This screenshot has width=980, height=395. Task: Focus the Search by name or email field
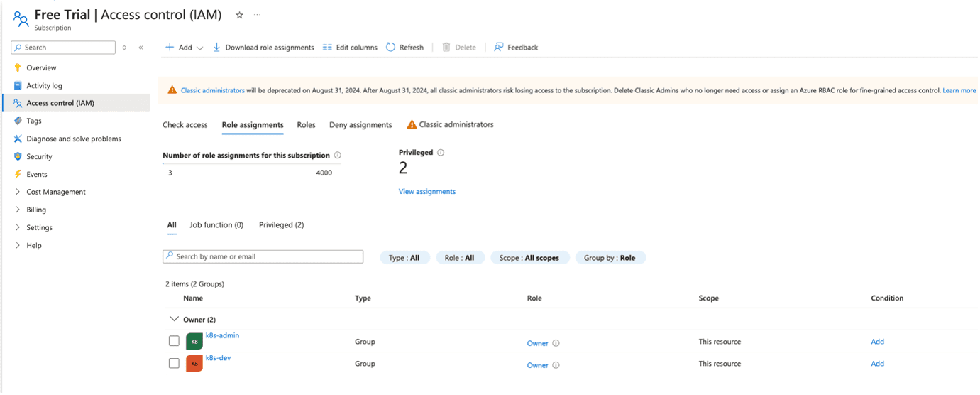click(263, 256)
